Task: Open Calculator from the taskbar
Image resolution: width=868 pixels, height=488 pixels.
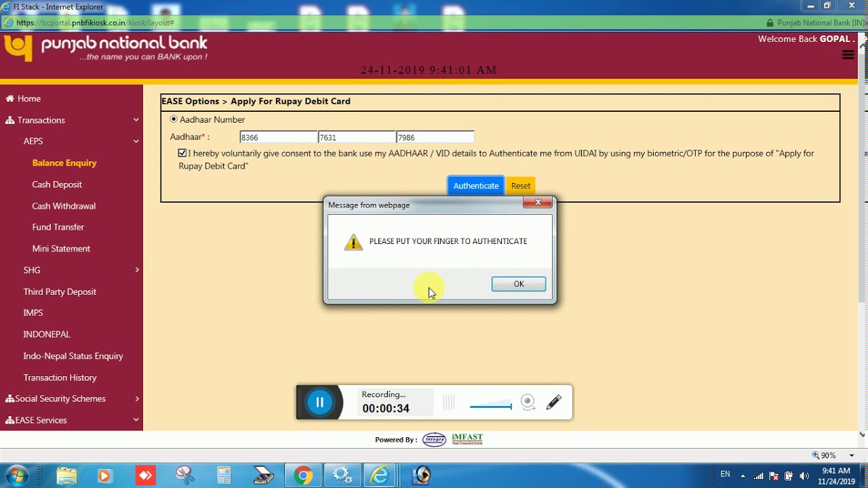Action: click(x=224, y=476)
